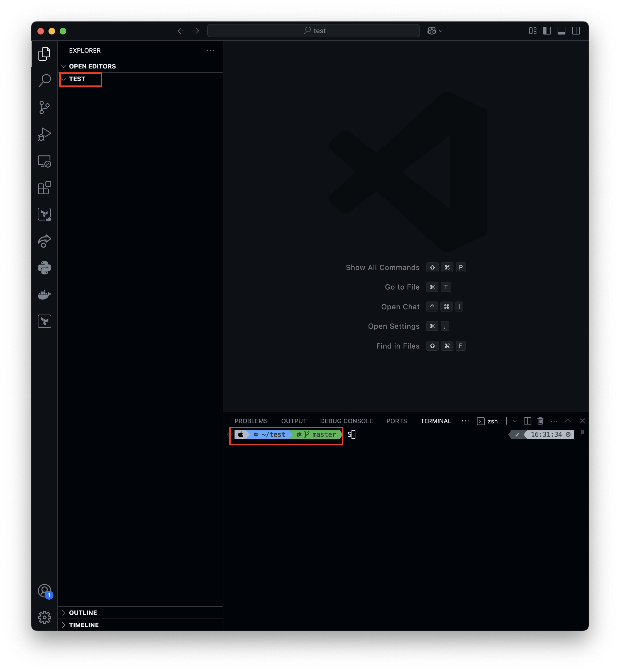Open the Manage gear menu
This screenshot has width=620, height=672.
(44, 617)
